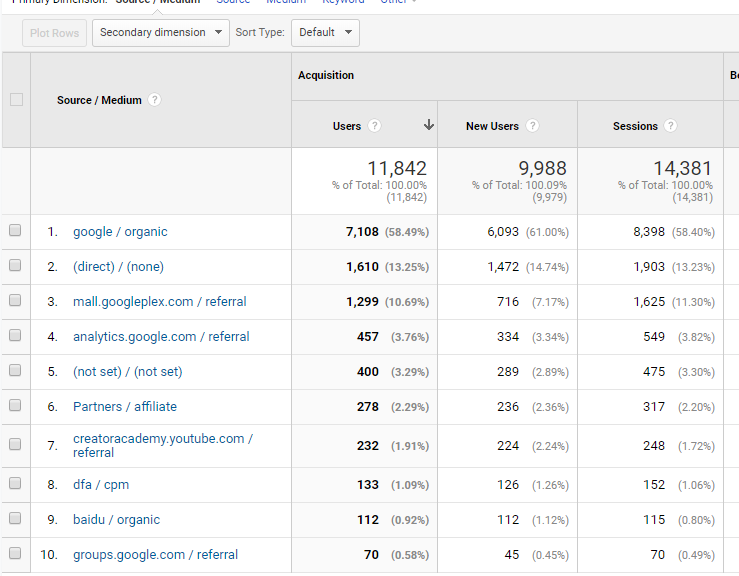Image resolution: width=739 pixels, height=576 pixels.
Task: Sort by the Users column header
Action: (x=346, y=126)
